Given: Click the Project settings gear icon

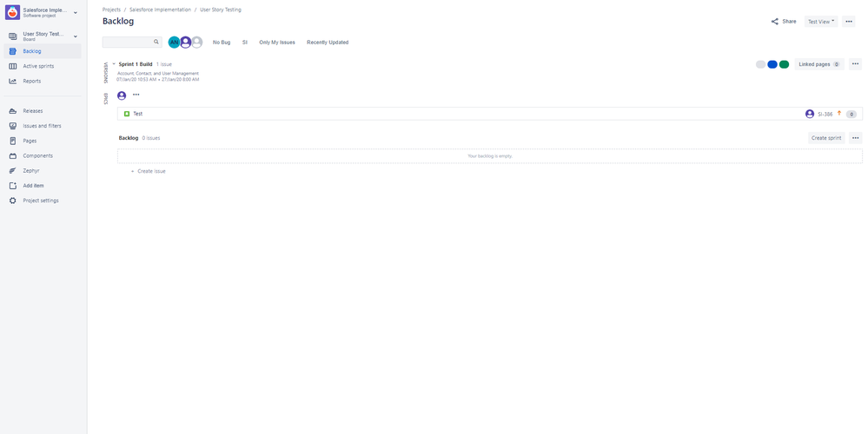Looking at the screenshot, I should tap(13, 201).
